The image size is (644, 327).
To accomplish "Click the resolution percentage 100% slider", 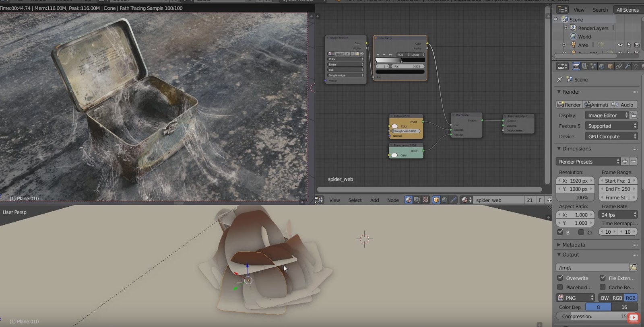I will pyautogui.click(x=575, y=197).
